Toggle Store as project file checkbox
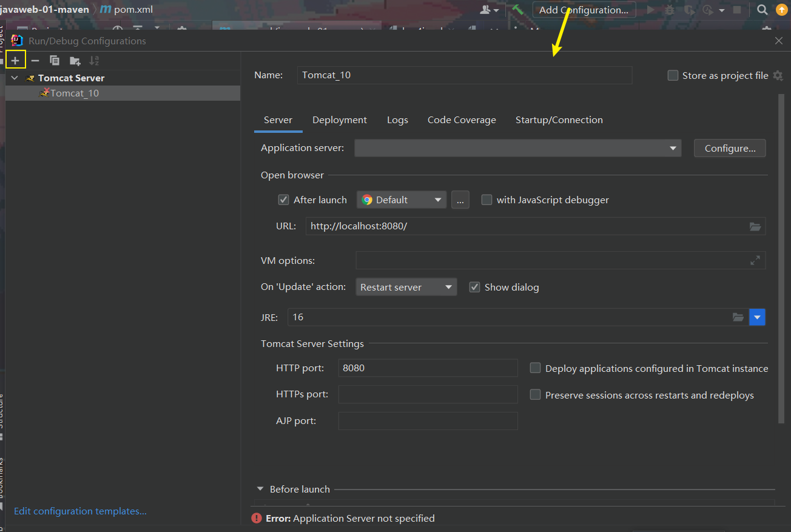Viewport: 791px width, 532px height. tap(673, 76)
